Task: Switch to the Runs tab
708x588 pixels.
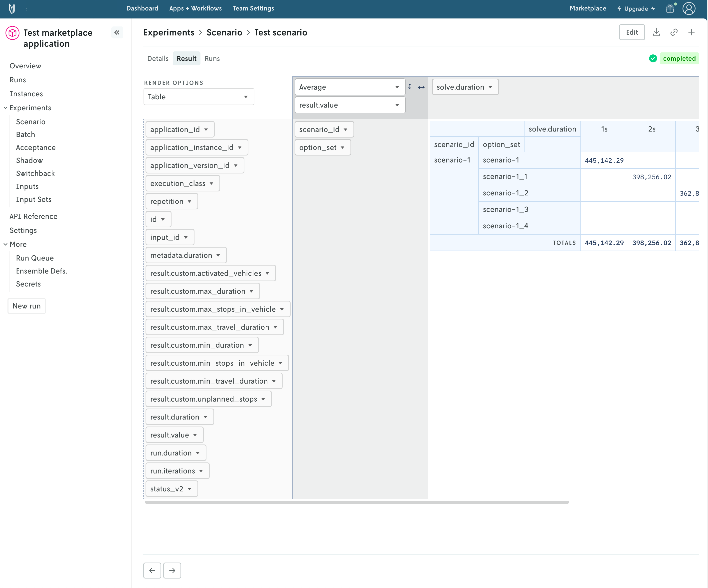Action: pos(212,59)
